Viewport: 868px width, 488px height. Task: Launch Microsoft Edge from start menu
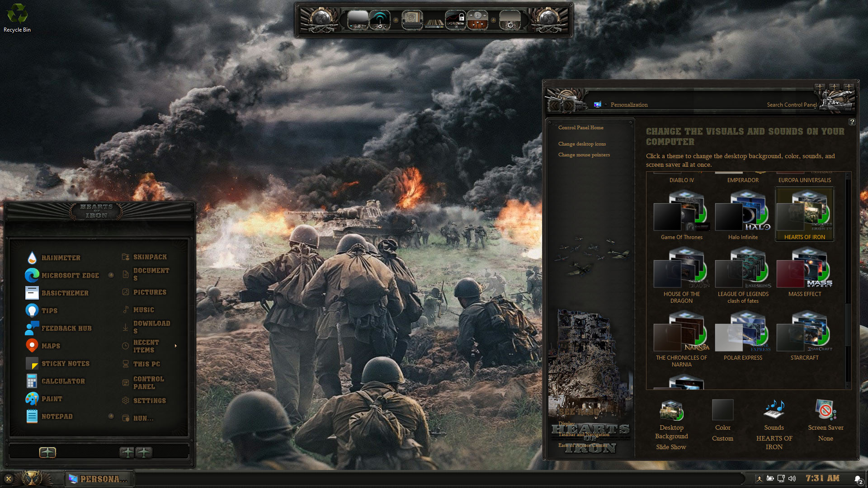70,275
